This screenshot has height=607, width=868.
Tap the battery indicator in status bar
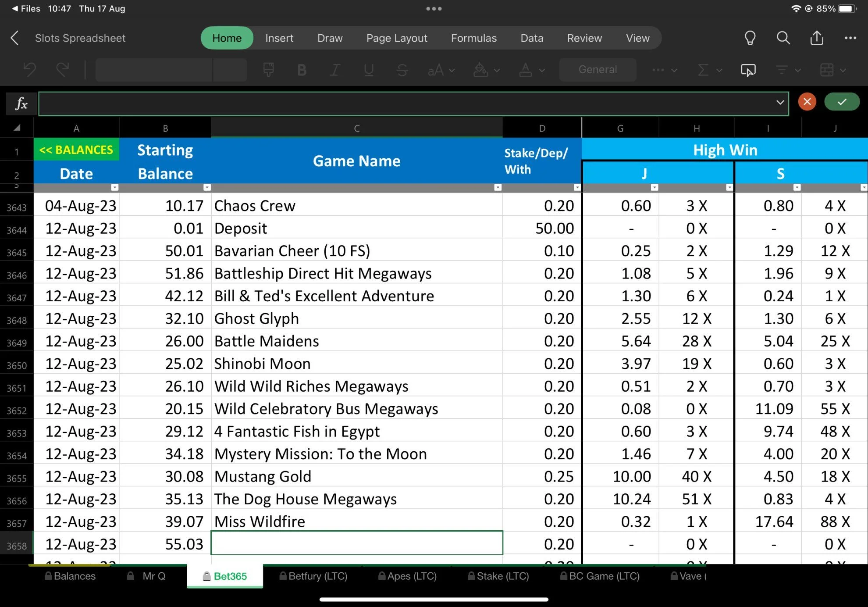coord(847,8)
